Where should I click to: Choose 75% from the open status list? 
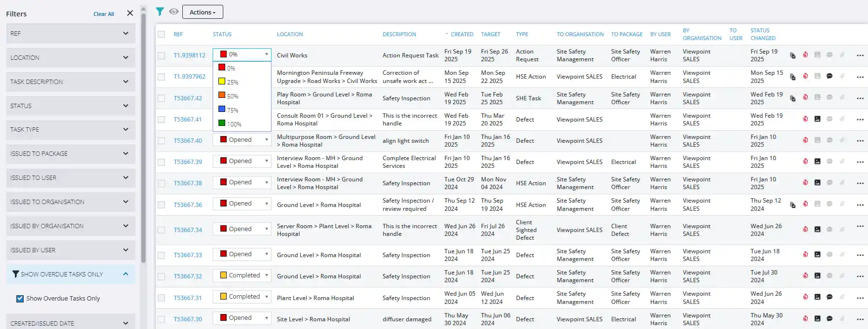pos(232,110)
